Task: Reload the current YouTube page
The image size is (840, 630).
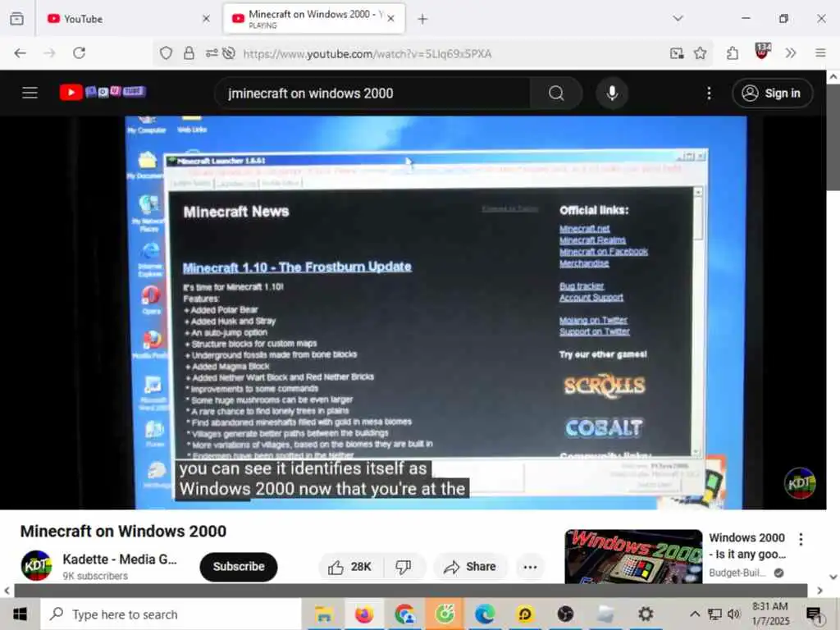Action: click(80, 53)
